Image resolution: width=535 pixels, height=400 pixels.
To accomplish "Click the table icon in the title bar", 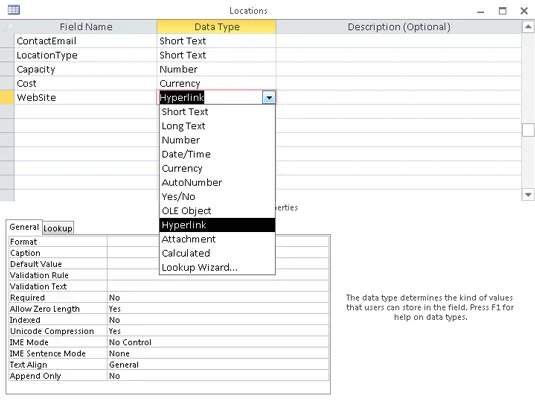I will (14, 10).
